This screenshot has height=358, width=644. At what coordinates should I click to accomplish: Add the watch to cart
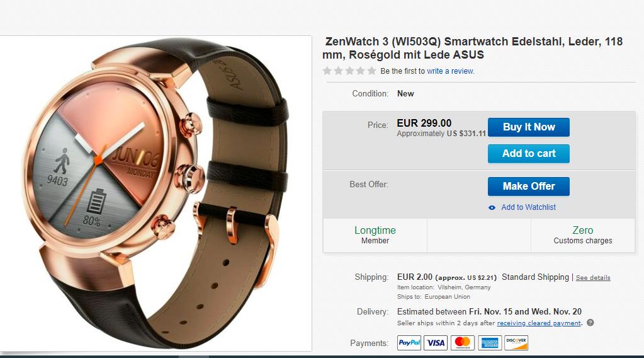pos(529,153)
